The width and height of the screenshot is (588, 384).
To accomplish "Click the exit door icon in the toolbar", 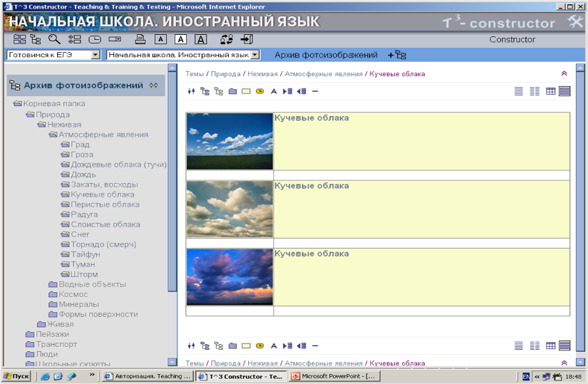I will pyautogui.click(x=247, y=39).
